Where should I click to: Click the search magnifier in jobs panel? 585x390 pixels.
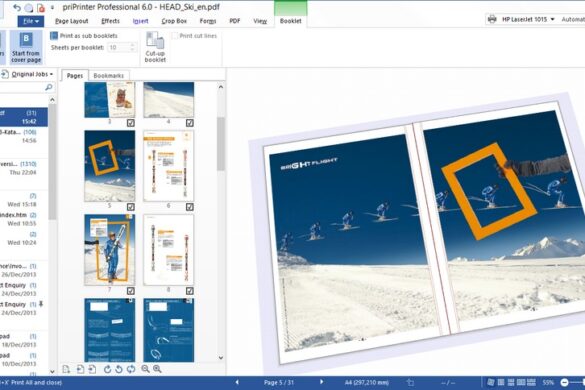point(49,87)
